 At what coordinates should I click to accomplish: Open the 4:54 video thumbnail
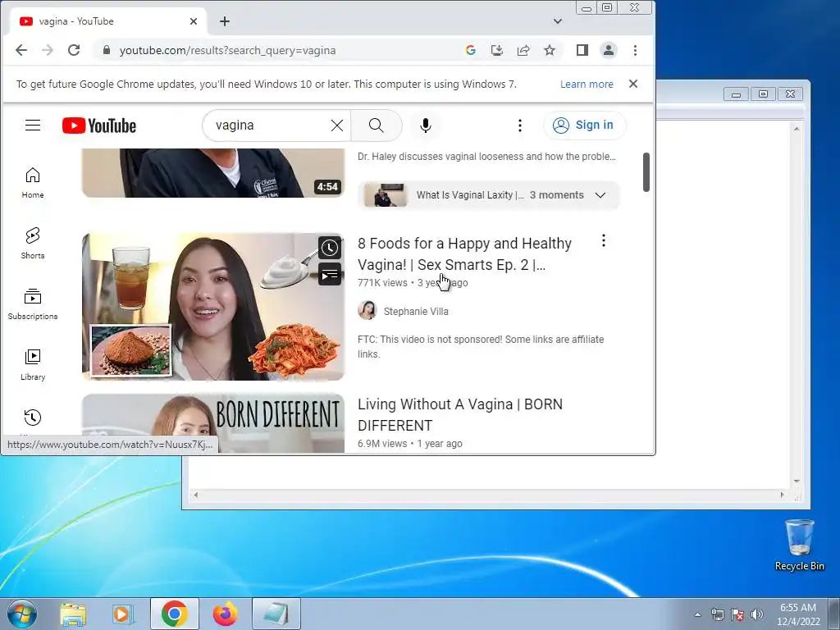coord(213,173)
